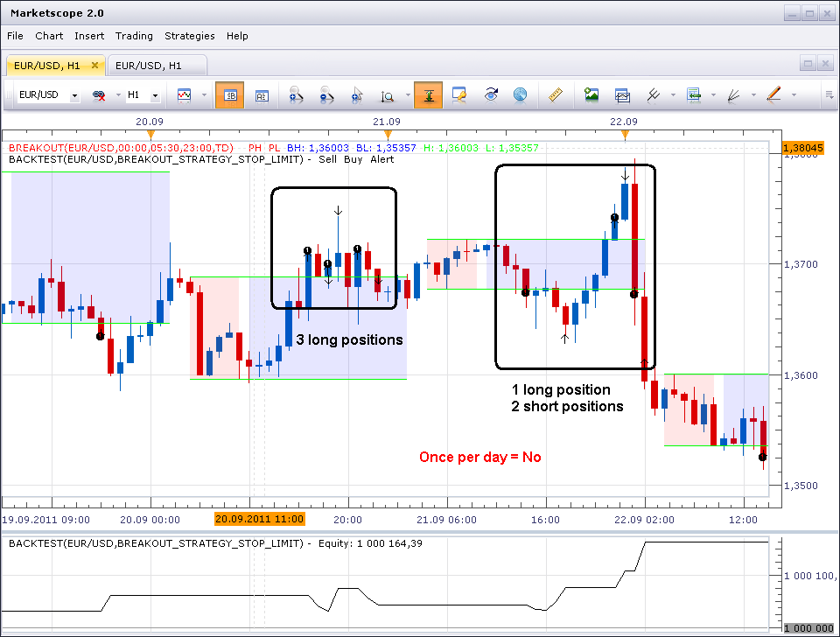
Task: Select the pencil line drawing tool
Action: 773,94
